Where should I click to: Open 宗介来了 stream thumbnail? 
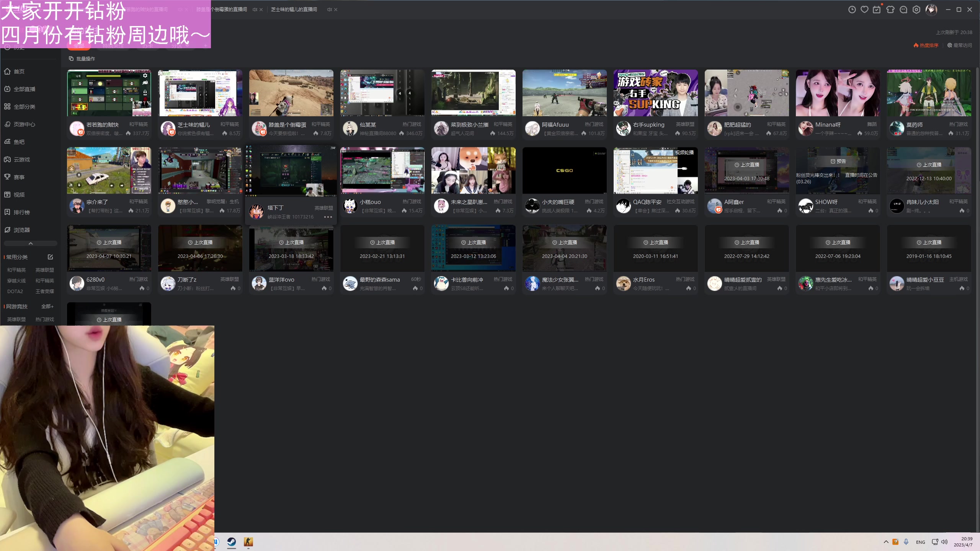coord(109,171)
